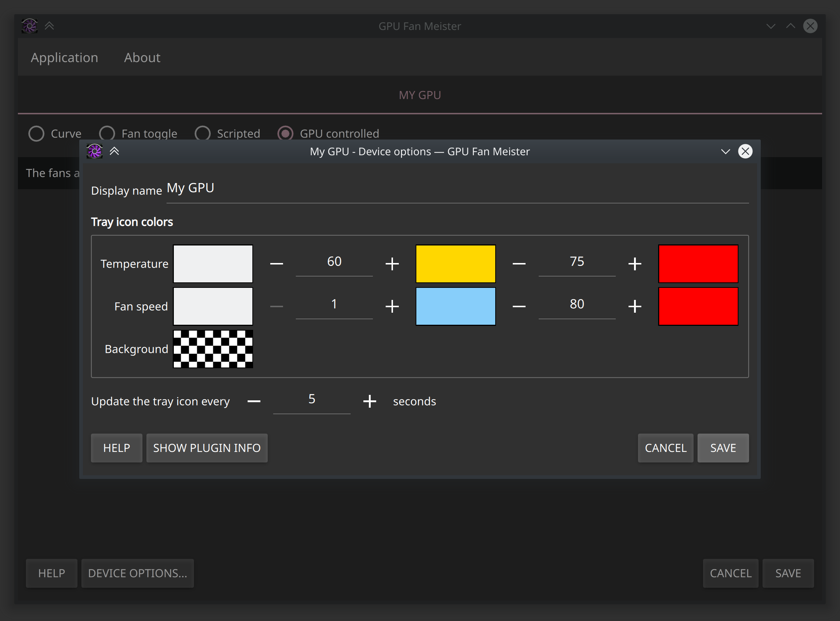Close the main GPU Fan Meister window
Image resolution: width=840 pixels, height=621 pixels.
[810, 26]
